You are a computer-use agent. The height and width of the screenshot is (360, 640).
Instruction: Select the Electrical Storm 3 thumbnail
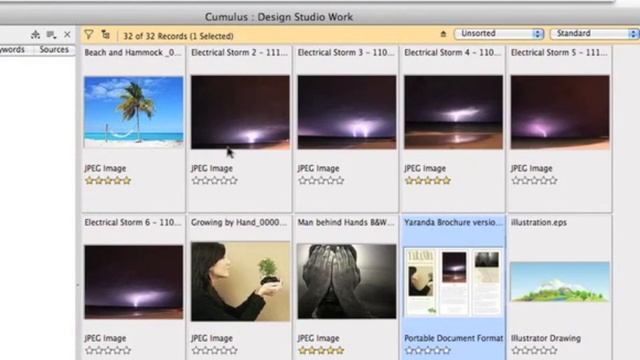(x=347, y=112)
